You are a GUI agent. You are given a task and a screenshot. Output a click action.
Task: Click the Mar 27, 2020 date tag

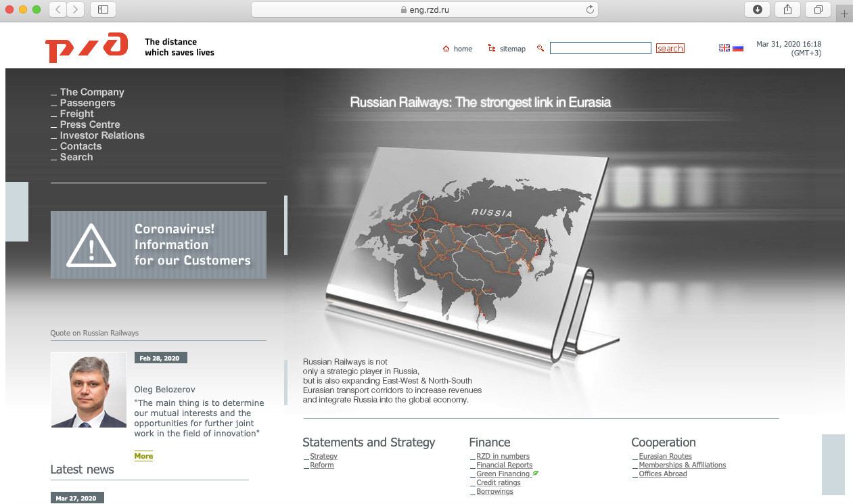tap(77, 498)
